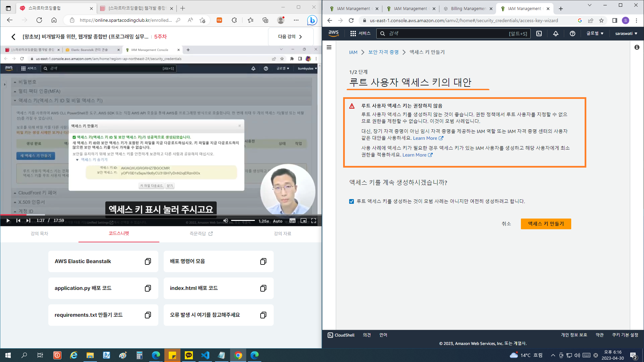Viewport: 644px width, 362px height.
Task: Toggle video subtitles icon
Action: click(292, 221)
